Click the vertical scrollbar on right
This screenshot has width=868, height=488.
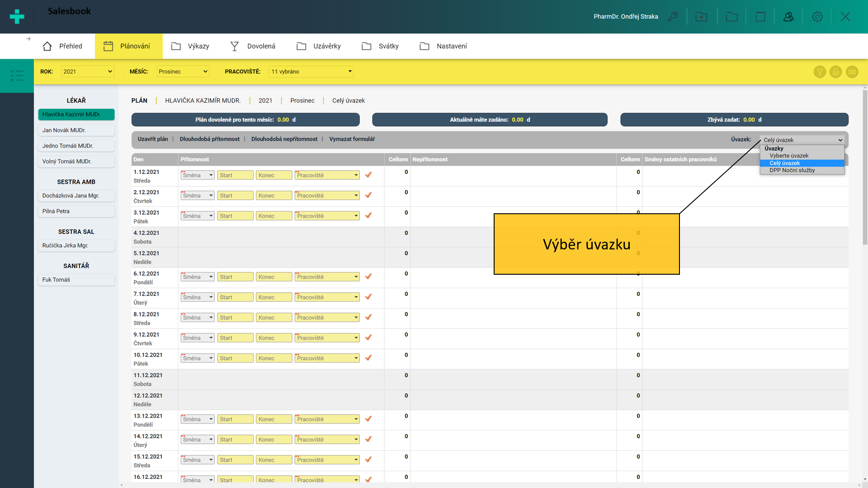click(864, 167)
